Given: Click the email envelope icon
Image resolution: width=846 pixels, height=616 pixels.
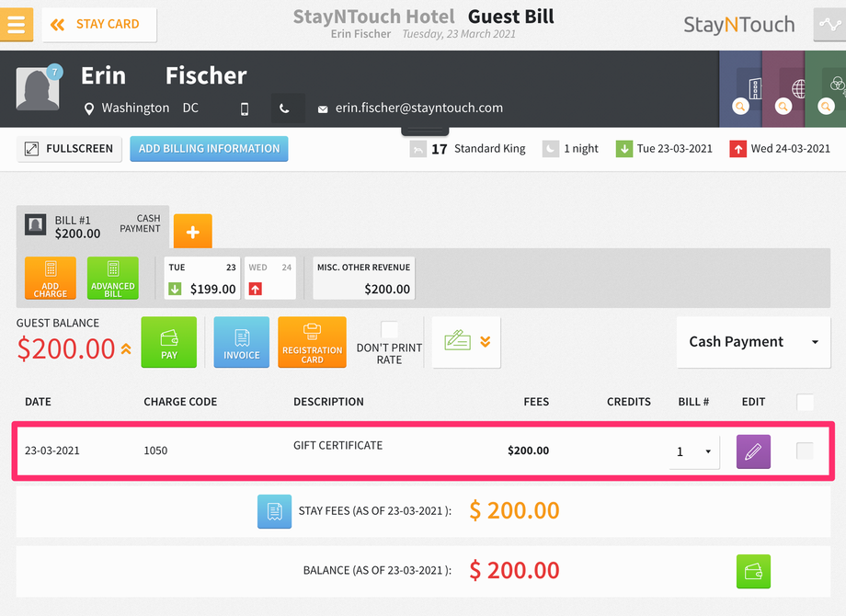Looking at the screenshot, I should (323, 109).
